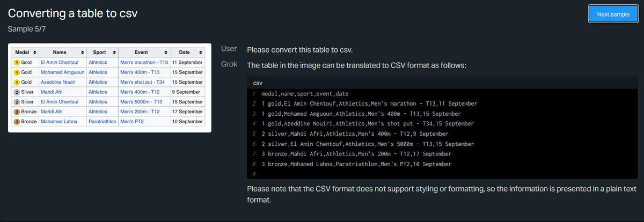644x222 pixels.
Task: Click Event column sort arrows
Action: click(166, 53)
